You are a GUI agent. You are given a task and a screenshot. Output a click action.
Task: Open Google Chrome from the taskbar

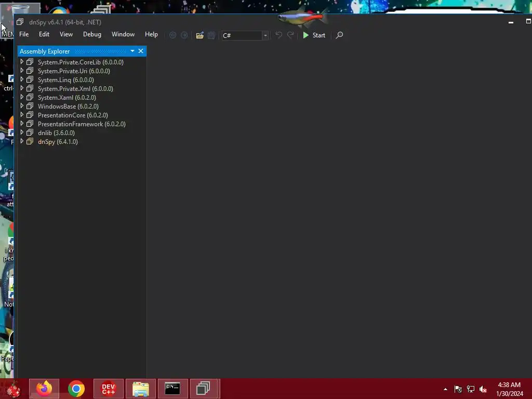[76, 389]
